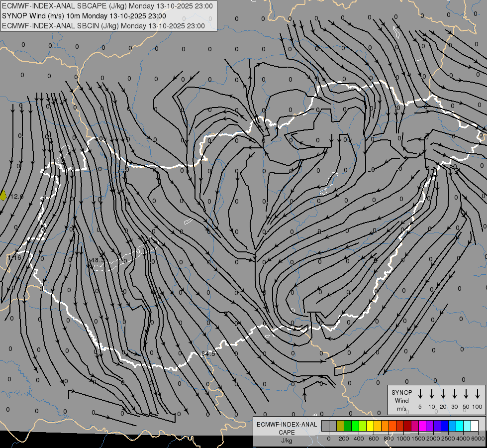
Task: Click the 200 tick label on CAPE scale
Action: click(344, 439)
